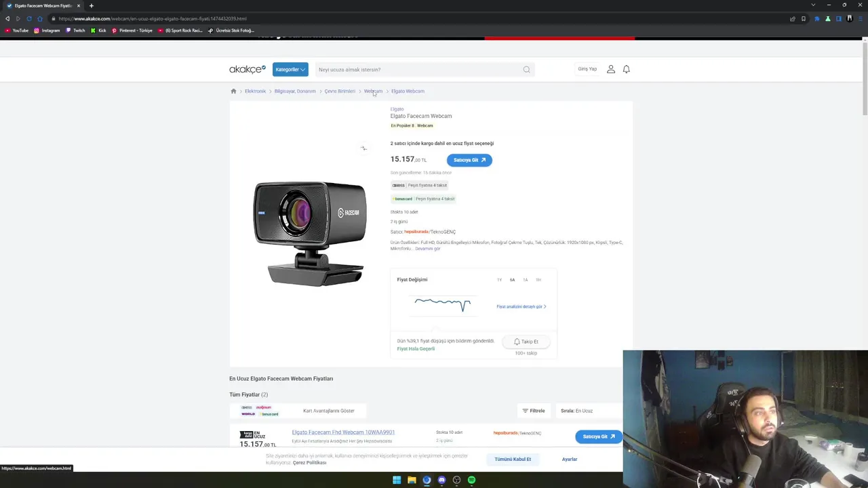Expand the Kategoriler dropdown

290,69
